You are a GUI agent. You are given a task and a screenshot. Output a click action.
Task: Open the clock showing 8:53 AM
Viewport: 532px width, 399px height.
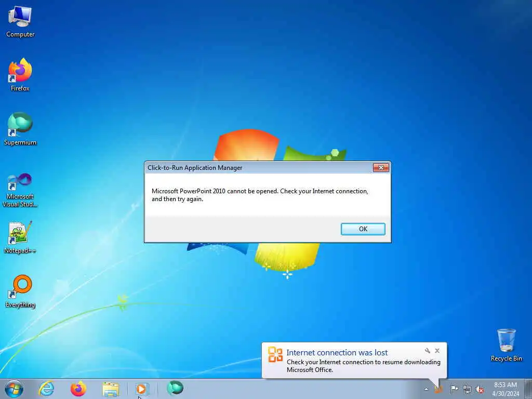[506, 389]
